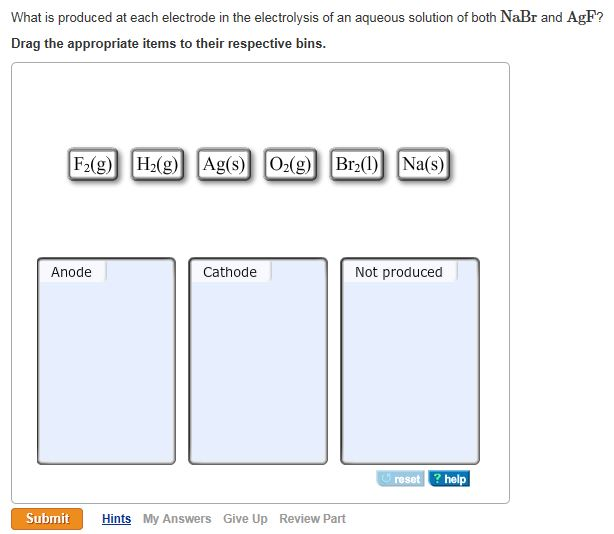The height and width of the screenshot is (534, 614).
Task: Click the Br₂(l) item tile
Action: pyautogui.click(x=357, y=164)
